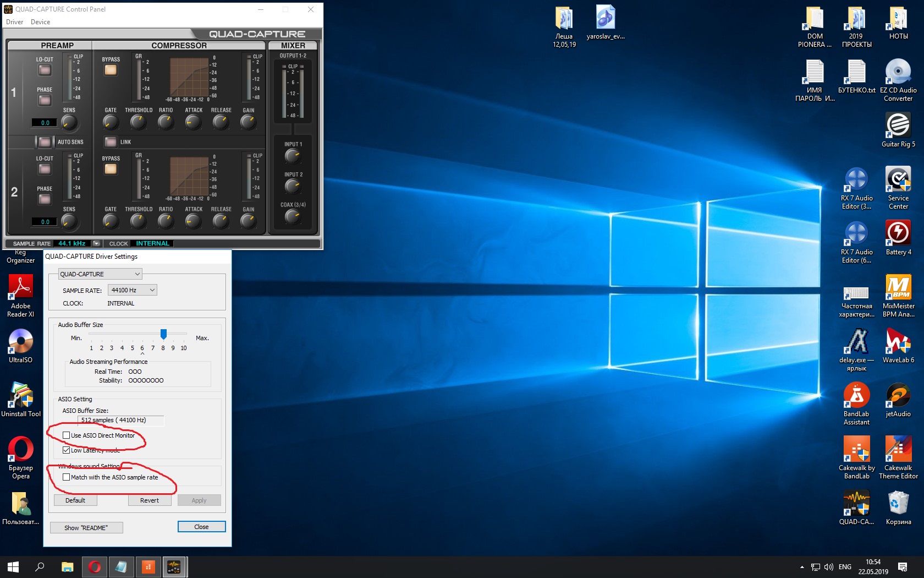924x578 pixels.
Task: Click the Opera icon in the taskbar
Action: (95, 566)
